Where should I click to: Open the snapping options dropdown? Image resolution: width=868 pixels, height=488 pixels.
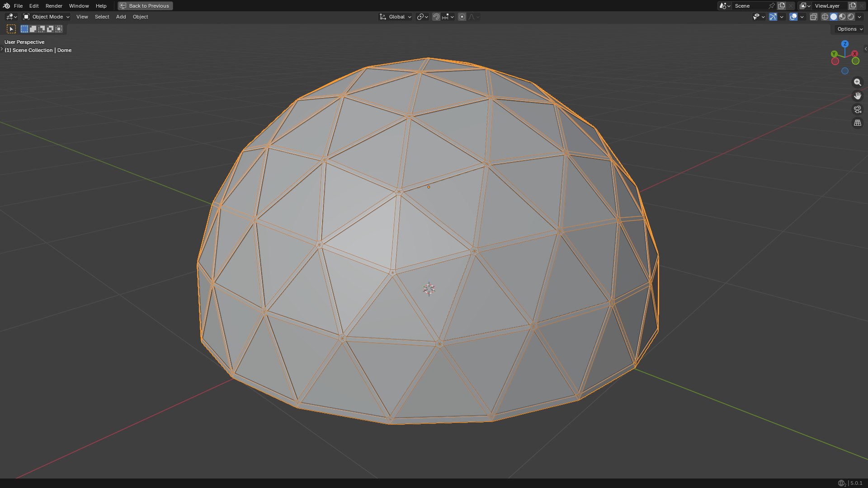pos(448,17)
